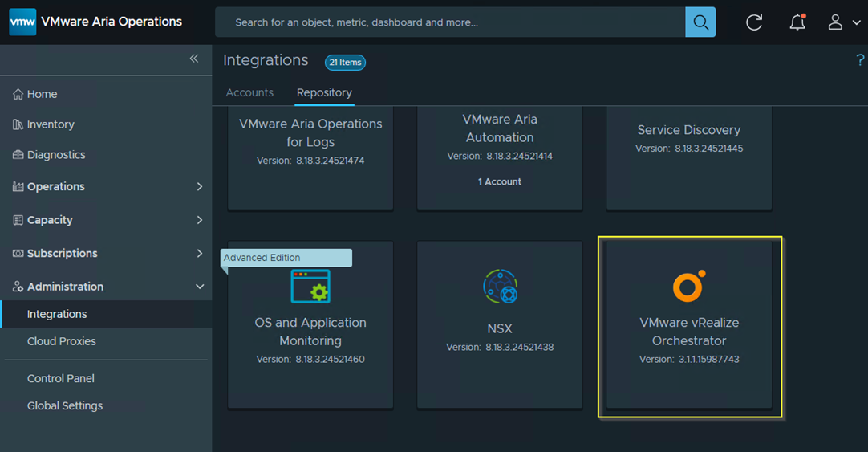The height and width of the screenshot is (452, 868).
Task: Open help question mark icon
Action: 860,60
